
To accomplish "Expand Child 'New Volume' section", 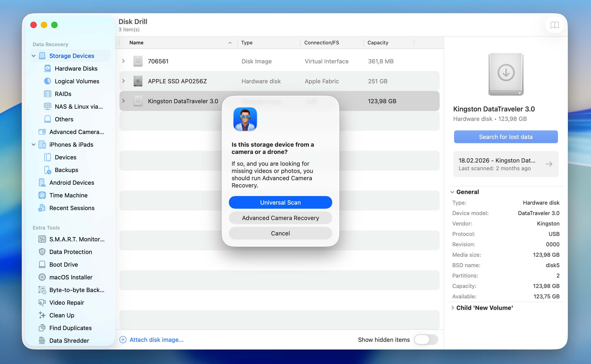I will coord(453,308).
